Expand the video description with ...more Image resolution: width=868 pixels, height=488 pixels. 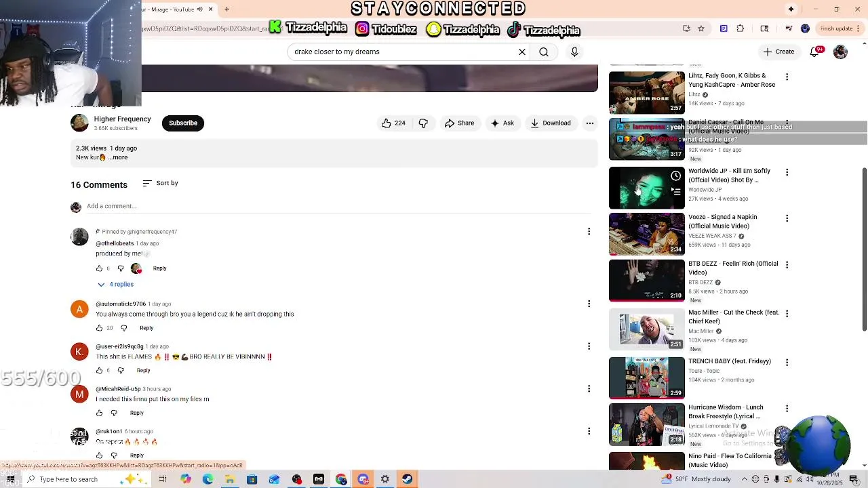point(118,157)
